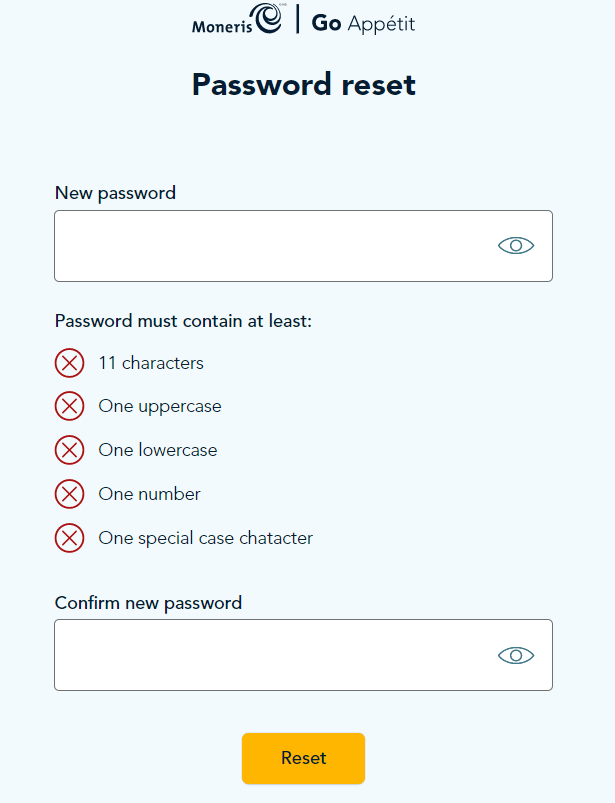Click the special case character red X icon

70,538
